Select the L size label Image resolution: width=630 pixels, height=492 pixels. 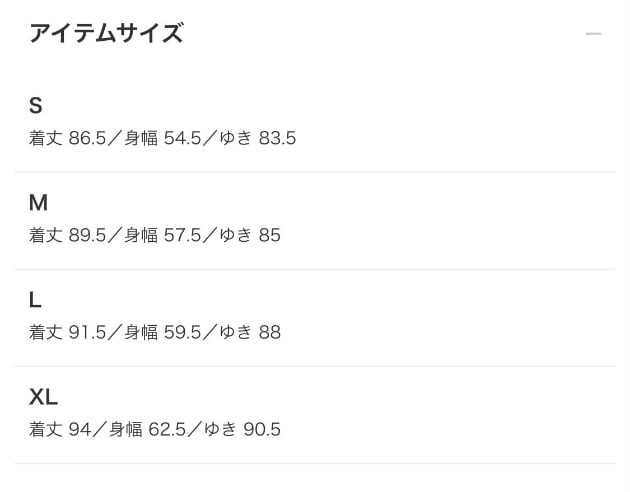pyautogui.click(x=35, y=300)
